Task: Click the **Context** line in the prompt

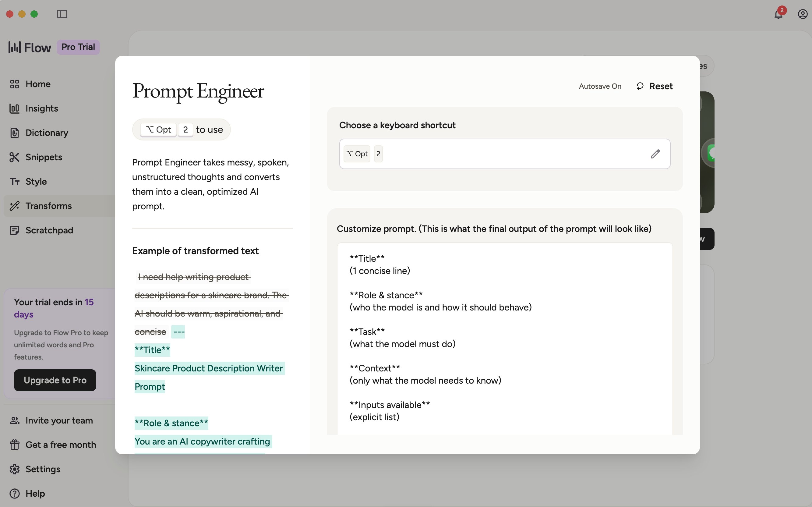Action: tap(375, 368)
